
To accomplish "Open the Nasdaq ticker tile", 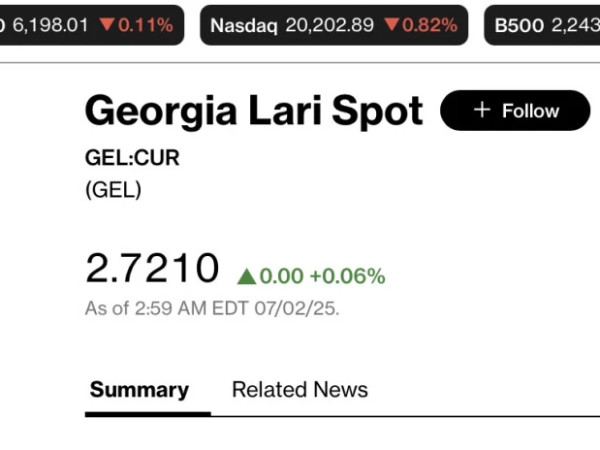I will [334, 25].
